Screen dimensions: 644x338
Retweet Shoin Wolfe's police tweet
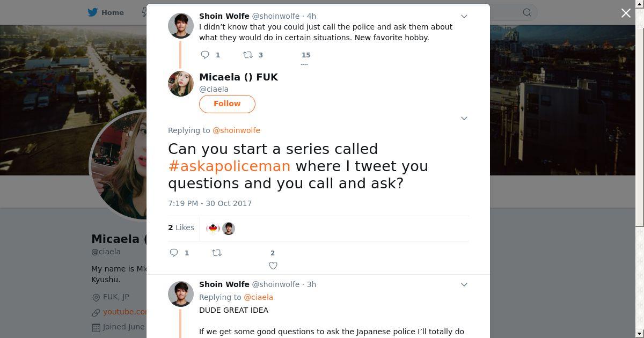coord(248,55)
